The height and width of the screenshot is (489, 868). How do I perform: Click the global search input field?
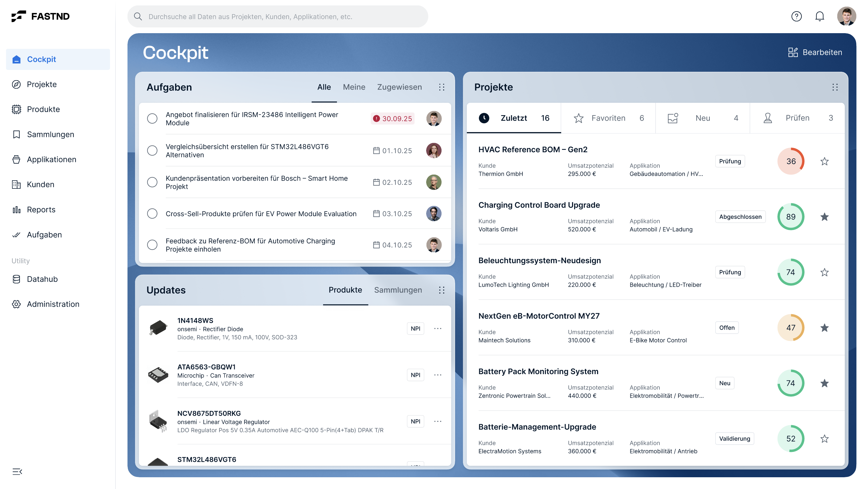pyautogui.click(x=278, y=17)
